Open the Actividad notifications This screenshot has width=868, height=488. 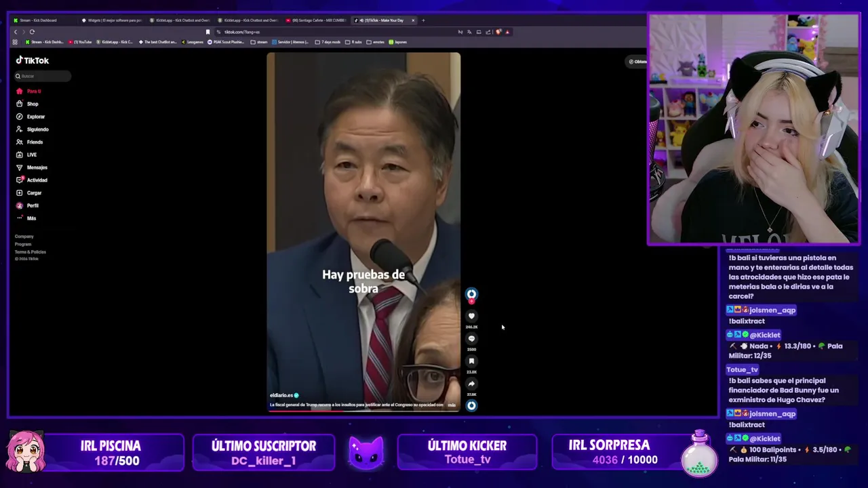click(32, 180)
